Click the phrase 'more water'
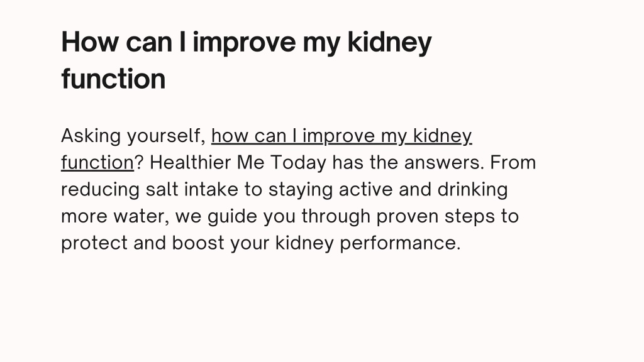This screenshot has height=362, width=644. pyautogui.click(x=113, y=216)
